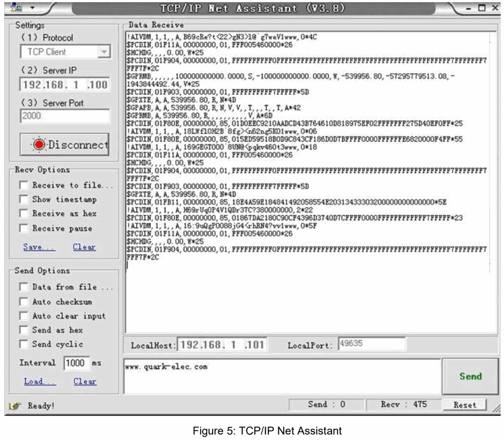Click the $PCDIN,01FB11 data line

click(x=287, y=202)
